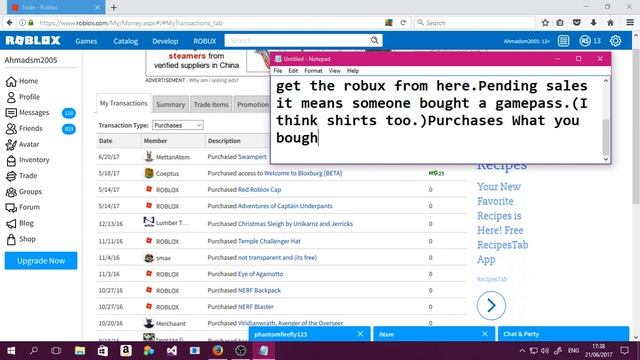
Task: Open Notepad View menu
Action: click(x=334, y=71)
